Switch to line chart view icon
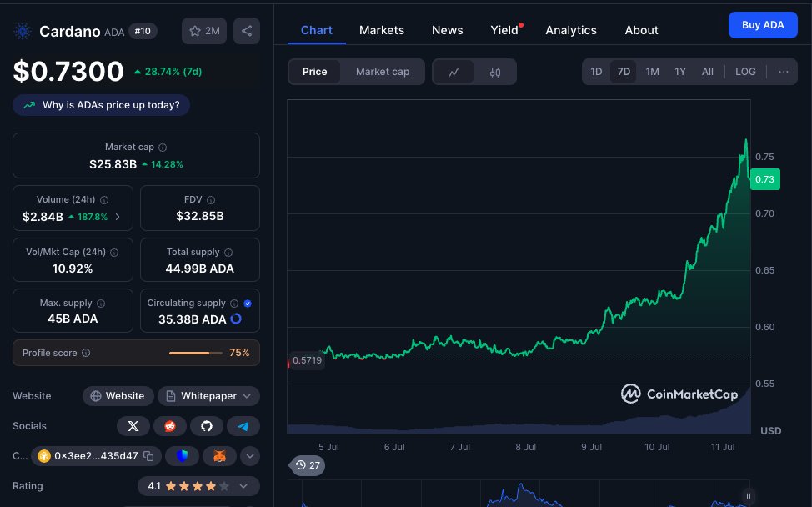 tap(454, 72)
